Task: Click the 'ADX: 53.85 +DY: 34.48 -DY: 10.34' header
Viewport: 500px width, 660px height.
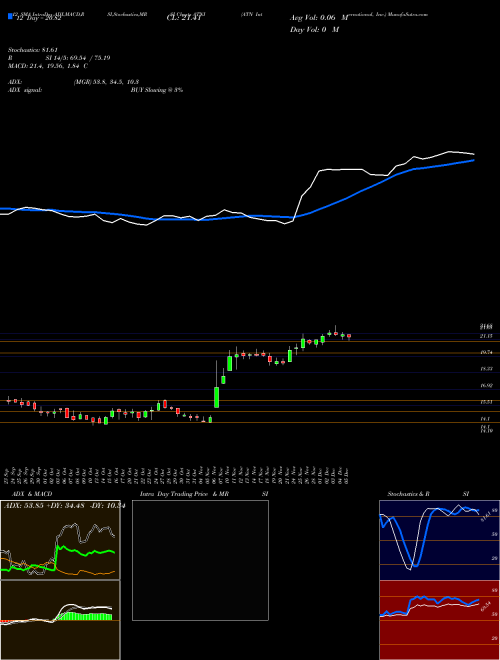Action: (x=64, y=506)
